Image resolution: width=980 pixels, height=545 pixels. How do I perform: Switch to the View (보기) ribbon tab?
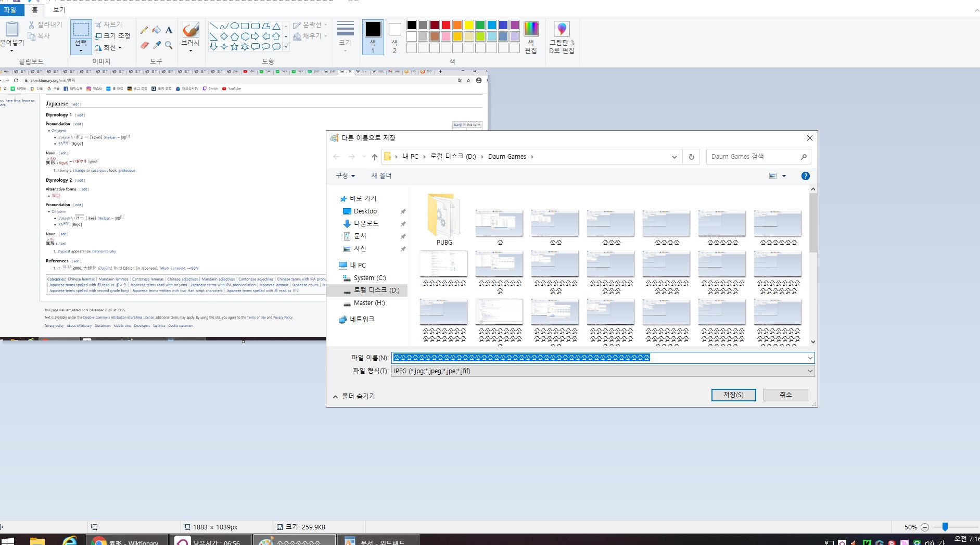(59, 10)
